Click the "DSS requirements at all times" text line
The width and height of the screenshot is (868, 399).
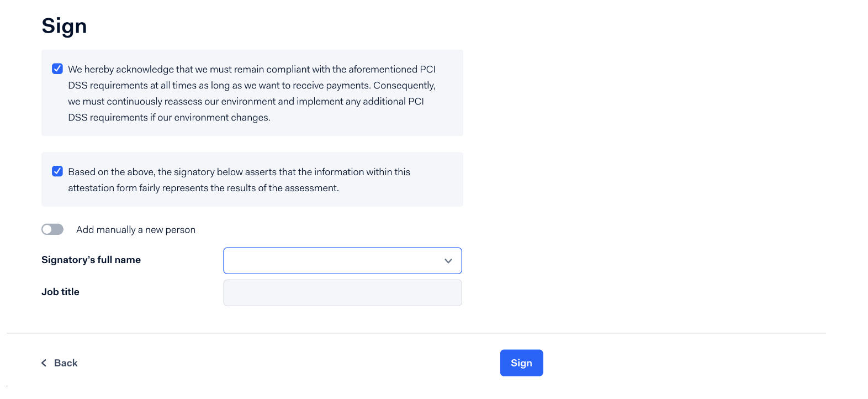coord(251,86)
